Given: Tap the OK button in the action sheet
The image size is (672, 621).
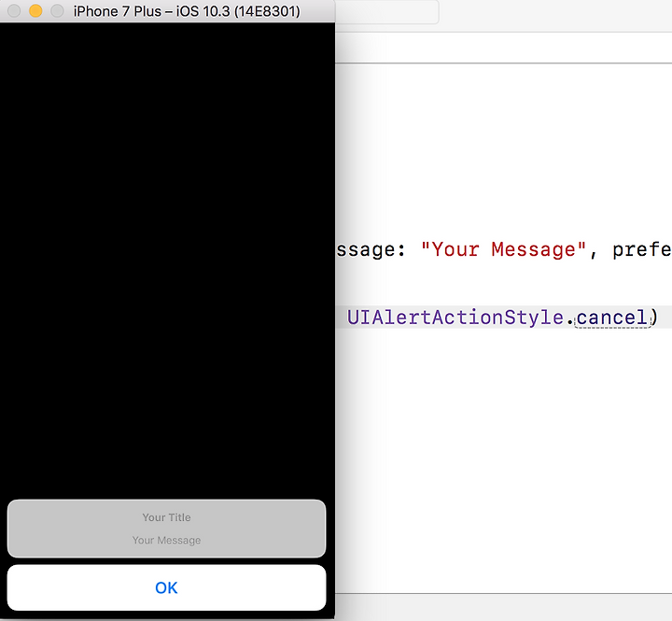Looking at the screenshot, I should coord(166,587).
